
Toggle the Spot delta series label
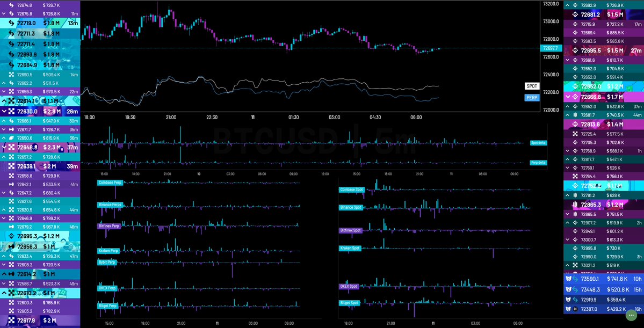coord(538,143)
